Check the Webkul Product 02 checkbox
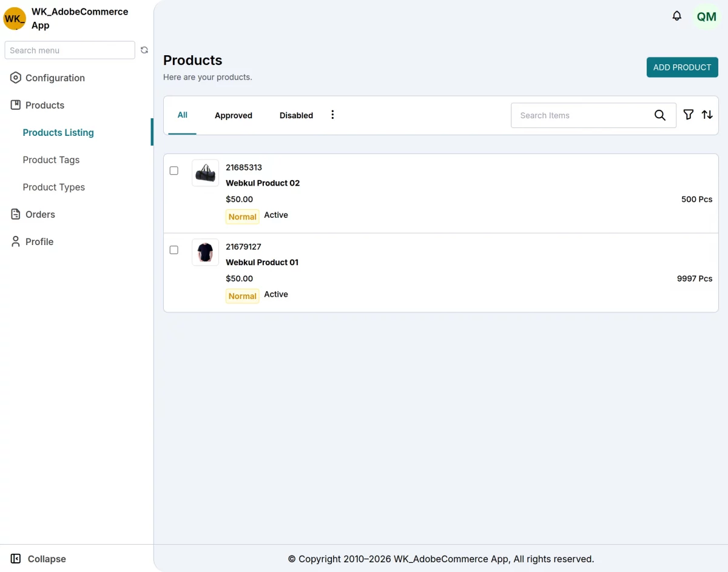Viewport: 728px width, 572px height. click(x=174, y=171)
